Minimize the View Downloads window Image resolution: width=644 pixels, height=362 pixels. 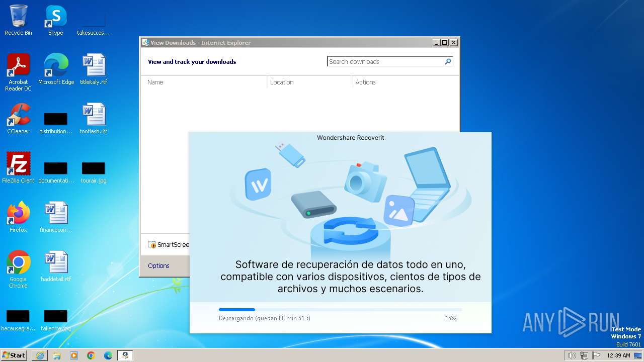[436, 43]
